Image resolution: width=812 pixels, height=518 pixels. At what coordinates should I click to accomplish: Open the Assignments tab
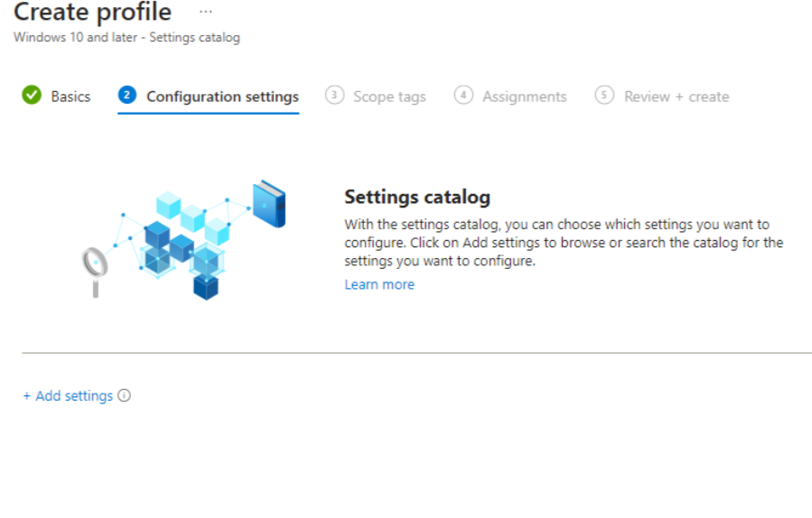click(524, 97)
